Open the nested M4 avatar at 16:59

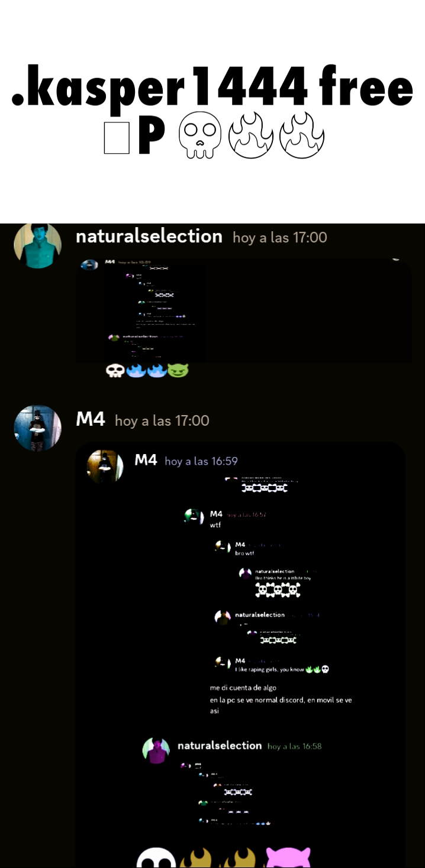(x=105, y=467)
